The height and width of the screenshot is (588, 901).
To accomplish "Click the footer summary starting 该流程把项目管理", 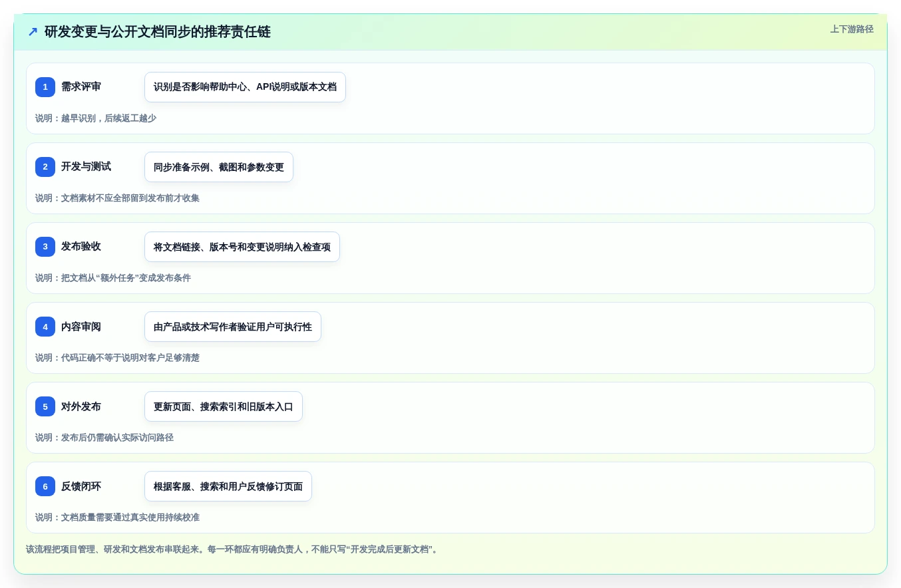I will click(233, 549).
